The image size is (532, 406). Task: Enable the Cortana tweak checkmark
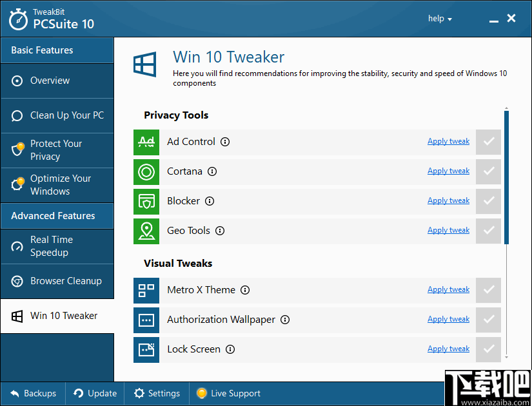(x=488, y=171)
